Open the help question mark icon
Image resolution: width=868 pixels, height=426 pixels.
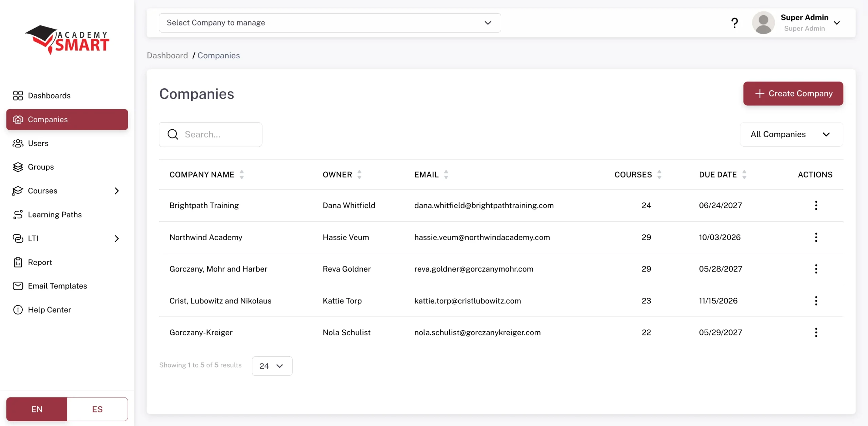click(734, 23)
